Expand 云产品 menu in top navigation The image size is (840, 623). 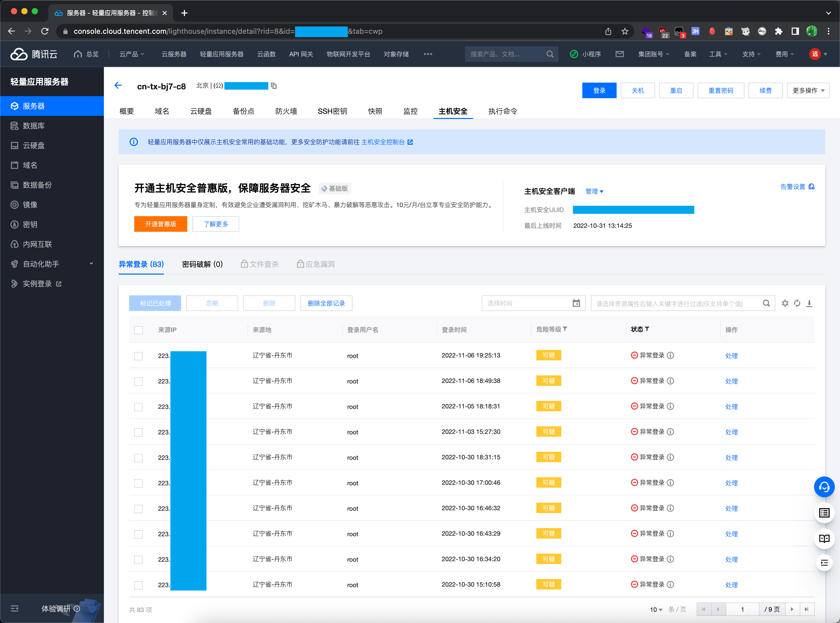(x=132, y=54)
